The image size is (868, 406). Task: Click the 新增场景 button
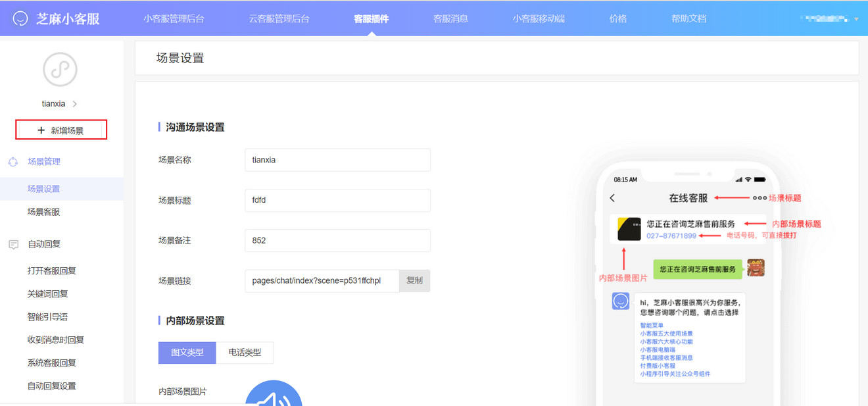[x=61, y=130]
